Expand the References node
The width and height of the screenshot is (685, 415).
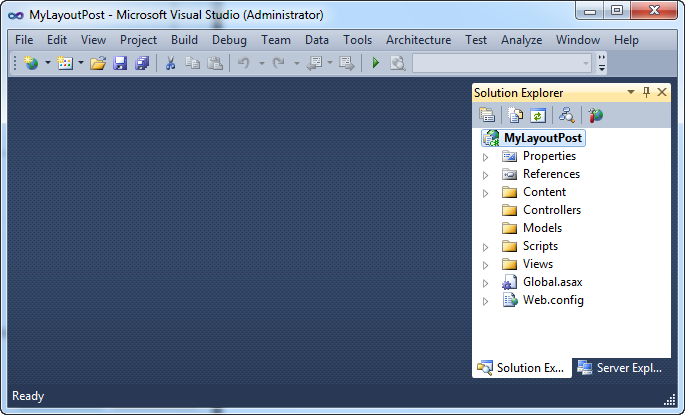click(x=485, y=175)
